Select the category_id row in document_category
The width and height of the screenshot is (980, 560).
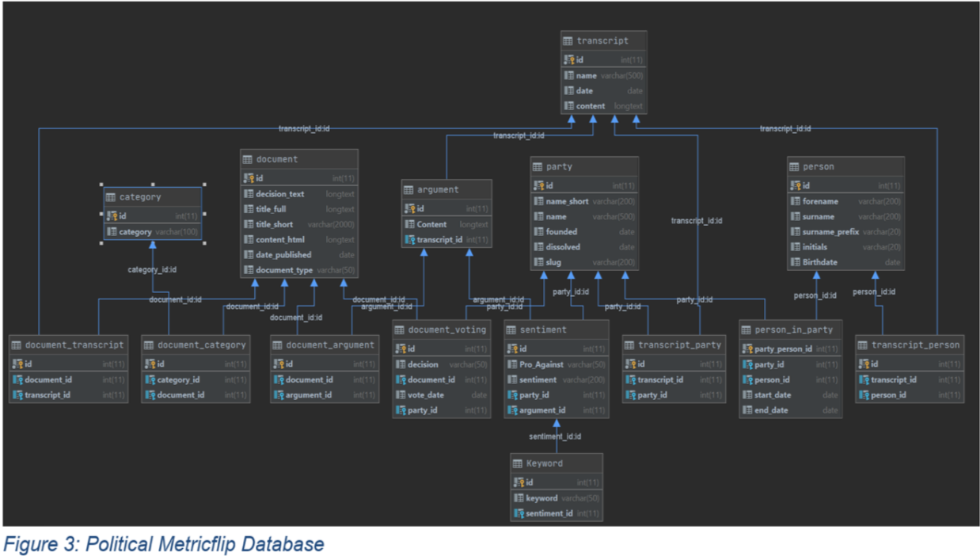[196, 380]
